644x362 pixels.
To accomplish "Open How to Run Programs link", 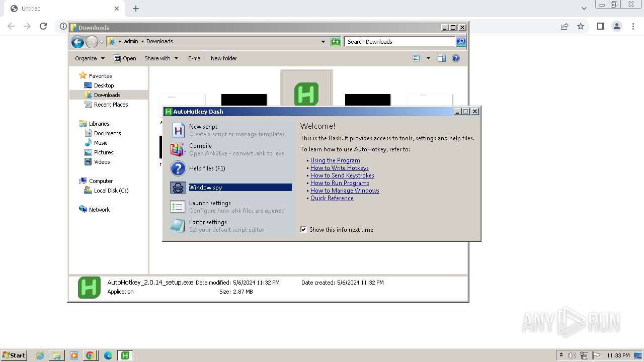I will (x=340, y=183).
